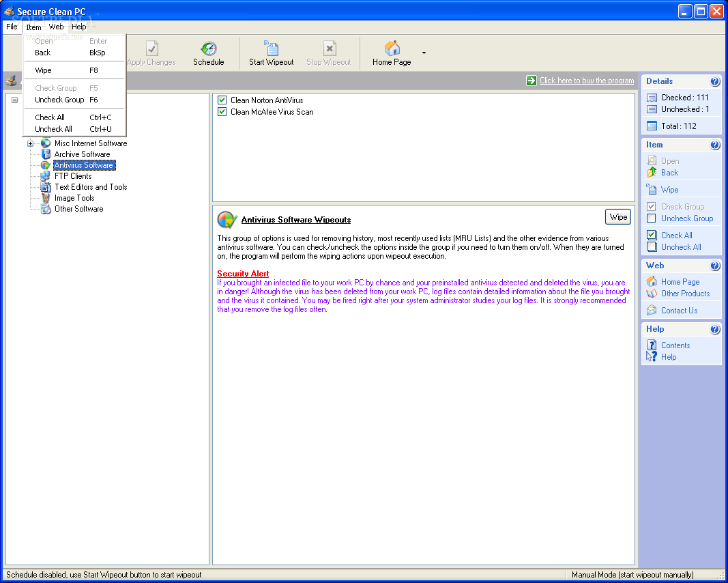Click the greyed Check Group checkbox icon
This screenshot has height=583, width=728.
click(x=652, y=207)
